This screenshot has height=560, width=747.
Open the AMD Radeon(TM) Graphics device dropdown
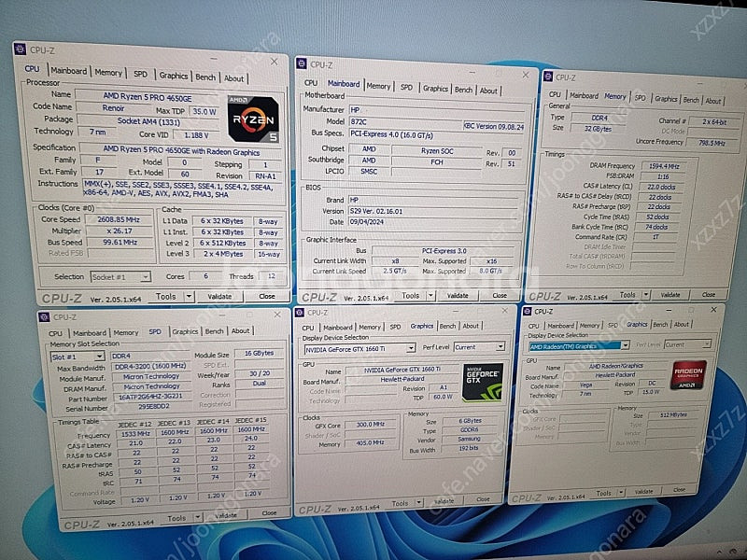click(x=579, y=346)
